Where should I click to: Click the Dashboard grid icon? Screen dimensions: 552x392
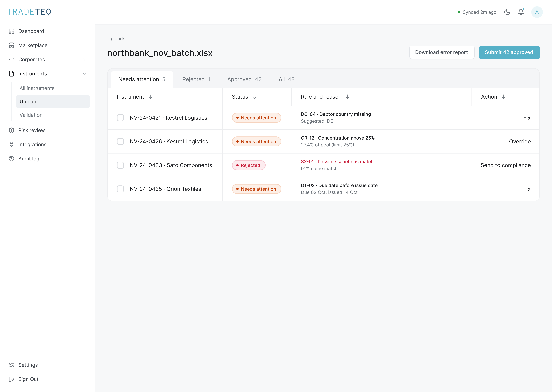pos(11,31)
